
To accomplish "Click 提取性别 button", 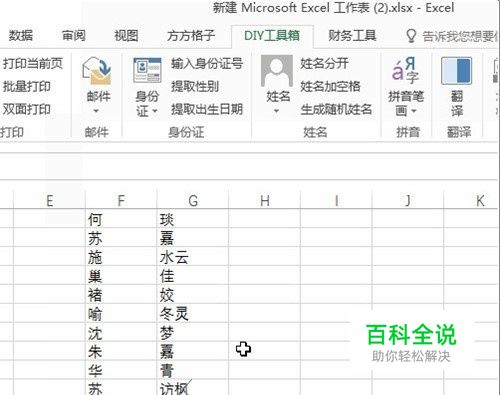I will [x=195, y=87].
